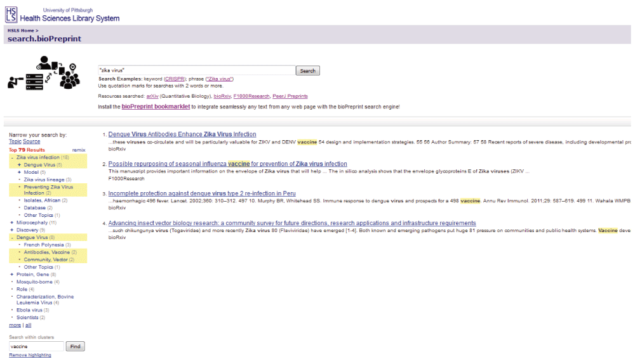This screenshot has height=364, width=635.
Task: Collapse the top-level Dengue Virus cluster
Action: pos(11,238)
